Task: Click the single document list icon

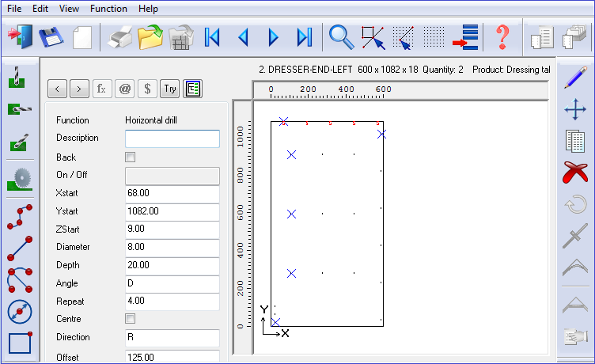Action: [542, 37]
